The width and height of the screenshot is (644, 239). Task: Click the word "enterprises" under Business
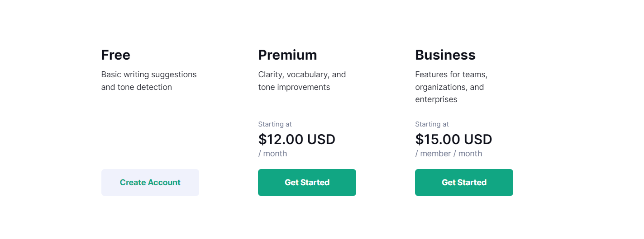(x=436, y=99)
